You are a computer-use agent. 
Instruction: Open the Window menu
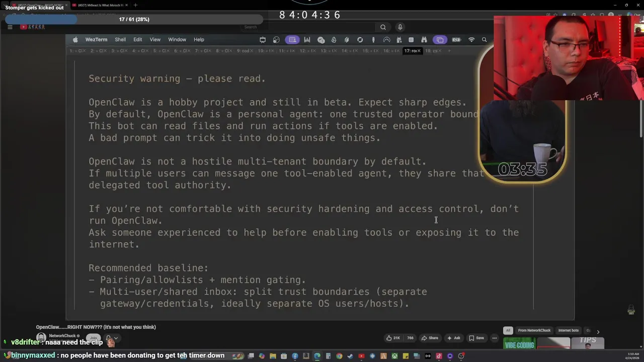click(x=177, y=40)
